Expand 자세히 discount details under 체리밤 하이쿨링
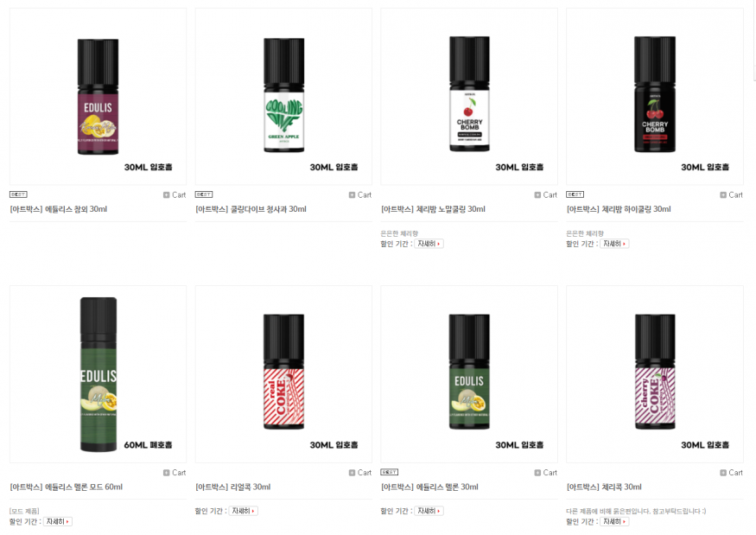This screenshot has height=535, width=756. [x=614, y=244]
